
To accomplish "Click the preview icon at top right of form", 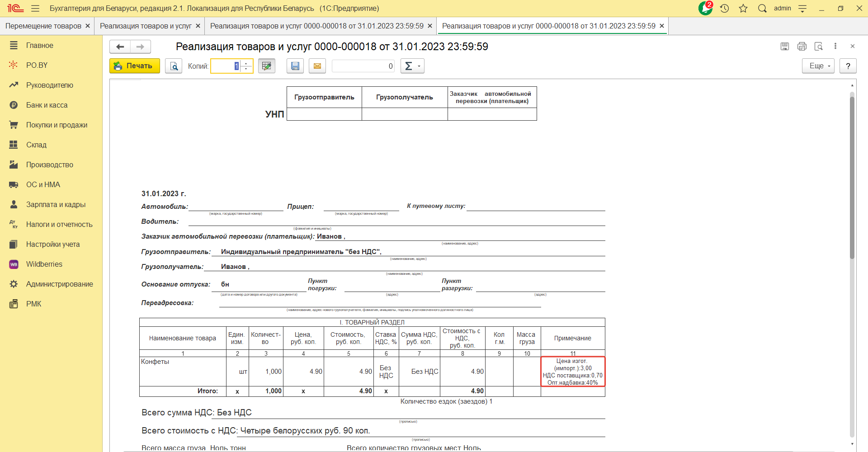I will coord(819,46).
